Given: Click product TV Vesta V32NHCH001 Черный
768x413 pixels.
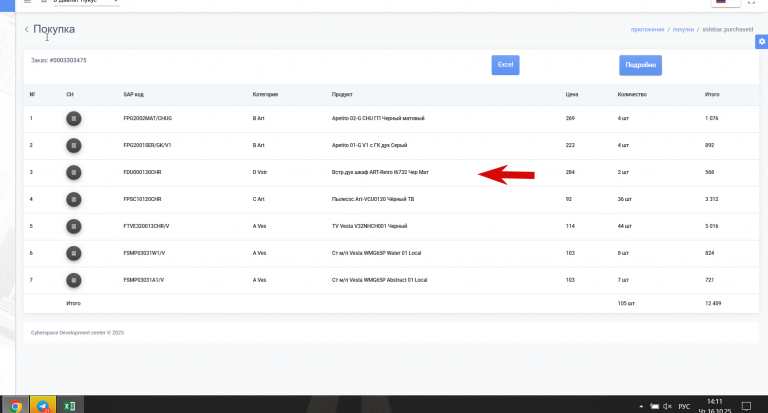Looking at the screenshot, I should 369,226.
